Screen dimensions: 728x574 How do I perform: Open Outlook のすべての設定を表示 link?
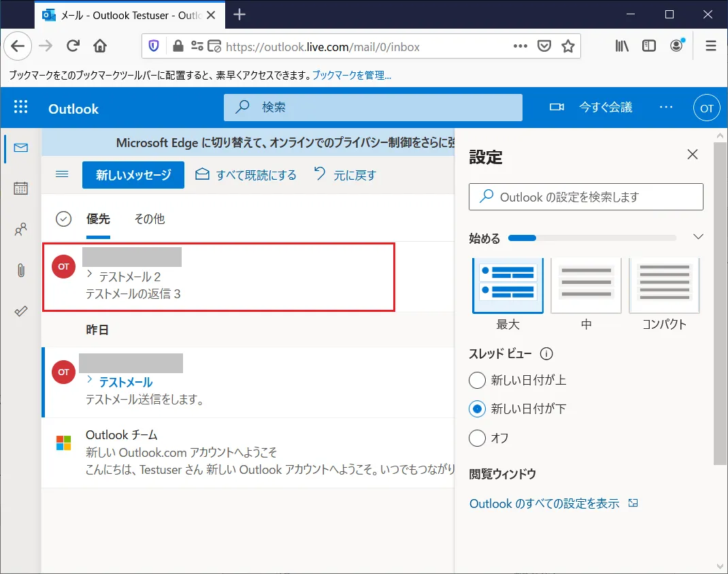[x=553, y=503]
